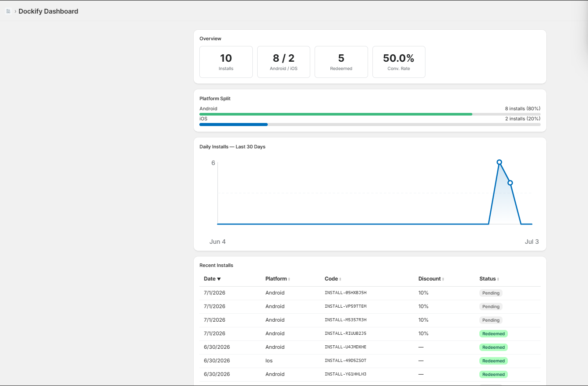
Task: Click the date cell for INSTALL-U4JMDXHE
Action: [x=217, y=347]
